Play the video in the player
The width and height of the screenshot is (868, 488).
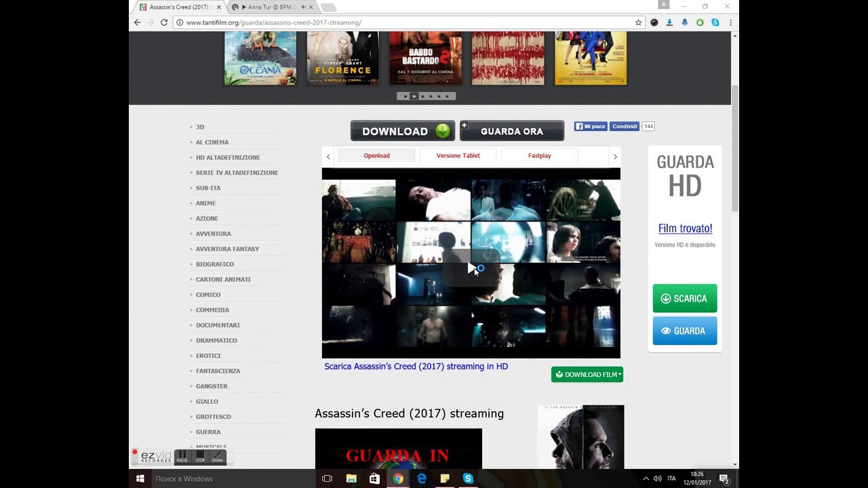[x=471, y=268]
